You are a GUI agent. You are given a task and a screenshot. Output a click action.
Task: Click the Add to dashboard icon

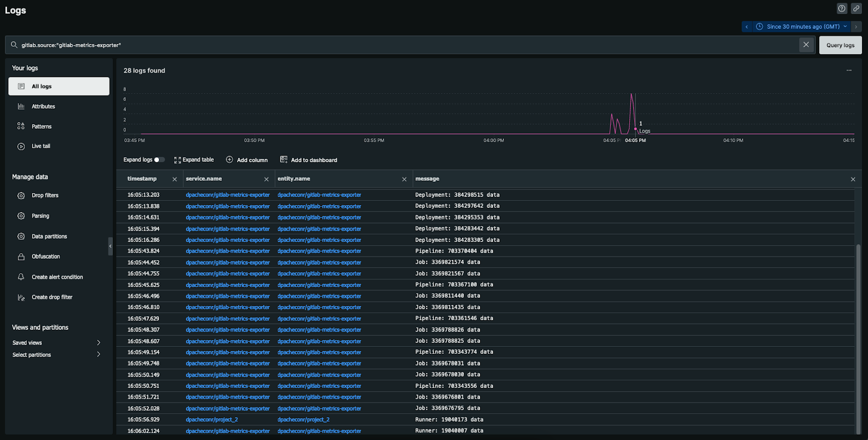tap(284, 160)
